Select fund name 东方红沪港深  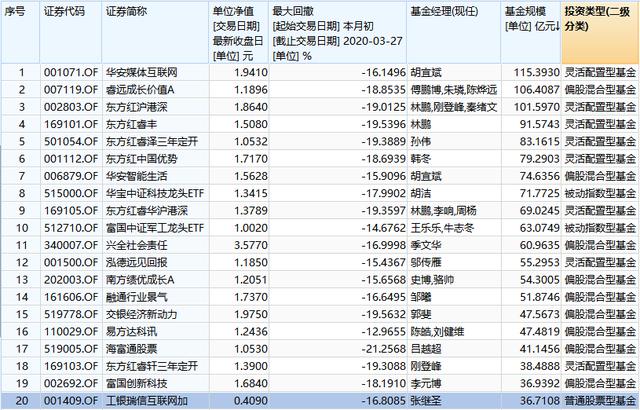point(136,107)
